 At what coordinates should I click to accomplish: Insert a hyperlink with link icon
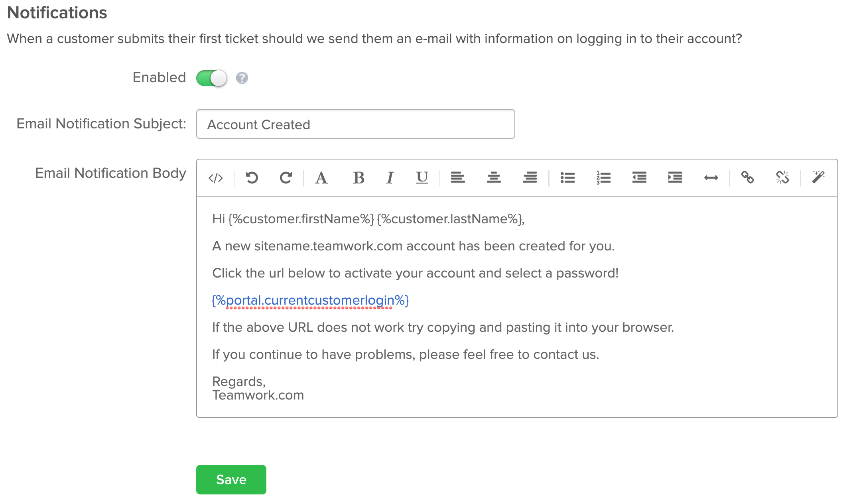pos(747,177)
